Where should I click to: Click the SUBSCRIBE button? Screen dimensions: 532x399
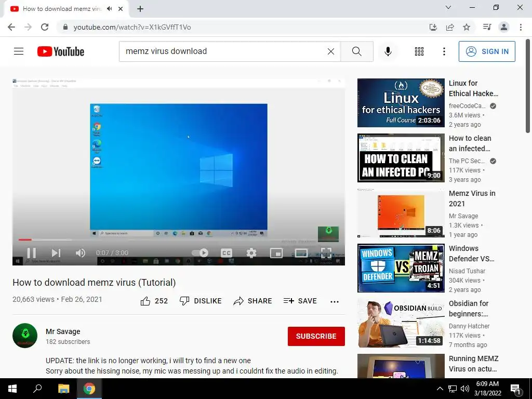tap(316, 336)
